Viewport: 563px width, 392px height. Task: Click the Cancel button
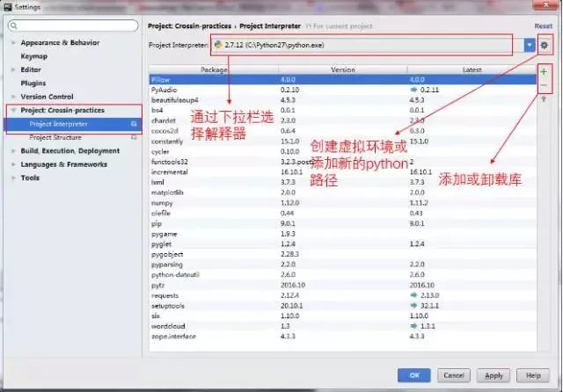[454, 375]
